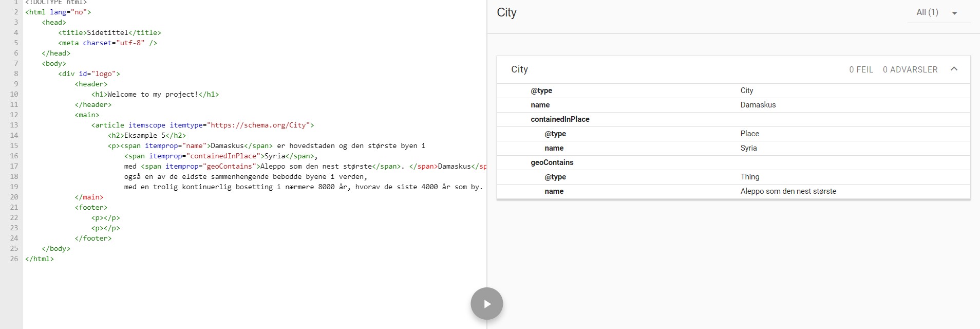This screenshot has width=980, height=329.
Task: Click the closing main tag line
Action: tap(89, 197)
